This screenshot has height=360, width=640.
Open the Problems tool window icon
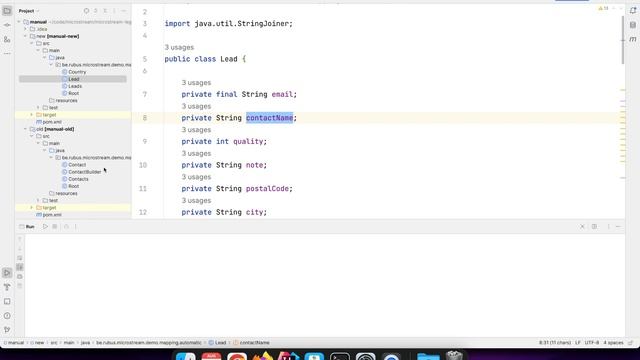[x=7, y=316]
